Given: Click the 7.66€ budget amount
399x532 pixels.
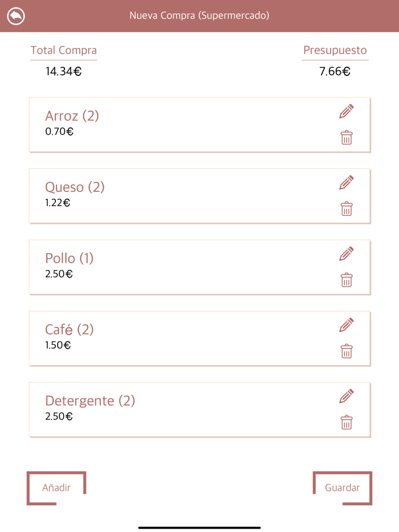Looking at the screenshot, I should 333,71.
